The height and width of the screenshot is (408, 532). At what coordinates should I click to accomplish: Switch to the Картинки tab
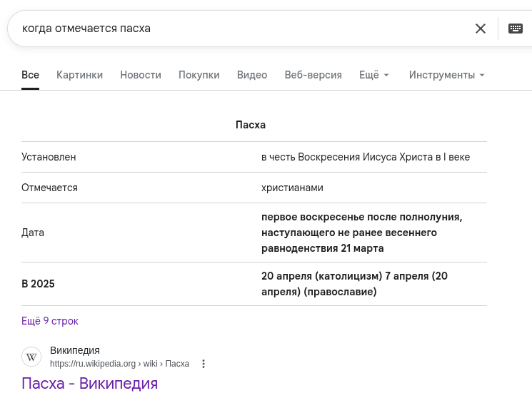[79, 75]
